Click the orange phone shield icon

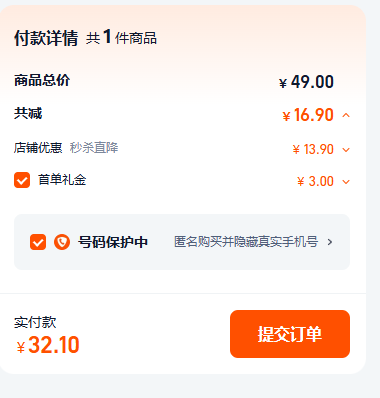coord(62,242)
